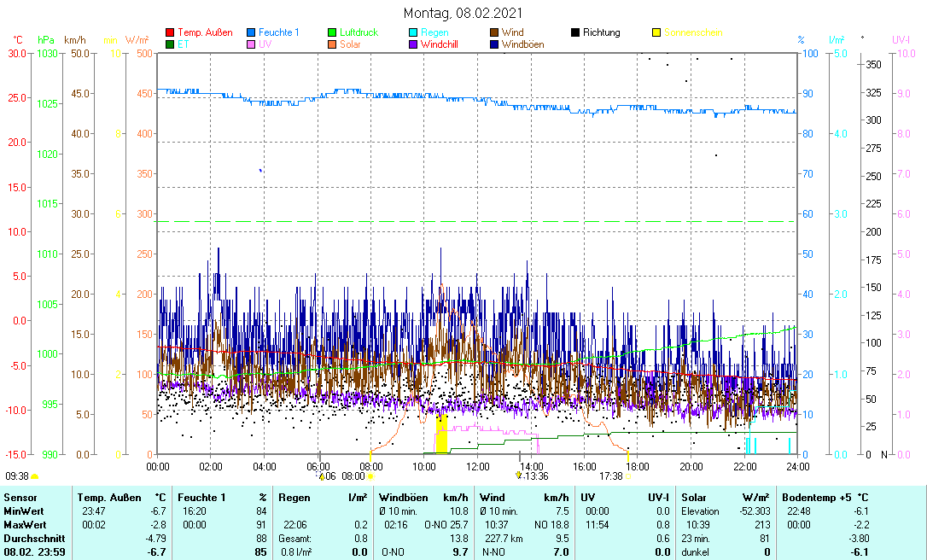Click the brown Wind legend square
This screenshot has height=560, width=927.
pyautogui.click(x=494, y=32)
